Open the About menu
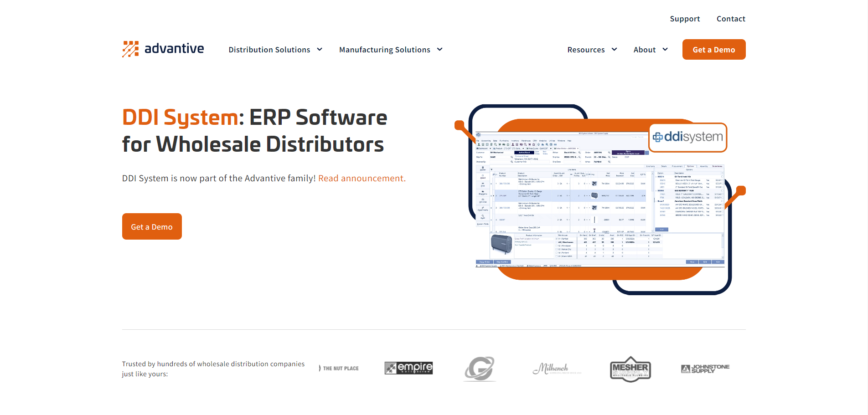Image resolution: width=868 pixels, height=415 pixels. click(645, 50)
